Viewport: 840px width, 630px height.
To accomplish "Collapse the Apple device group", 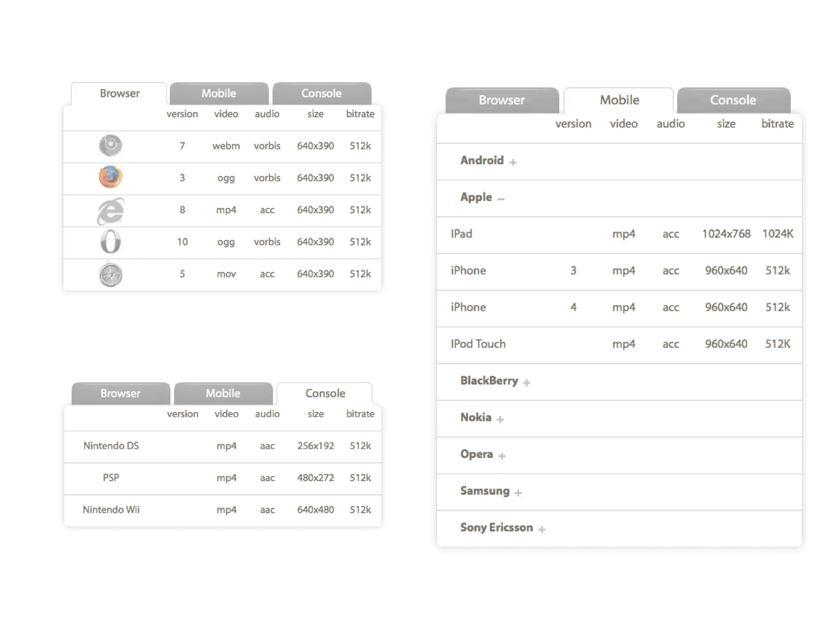I will [501, 199].
